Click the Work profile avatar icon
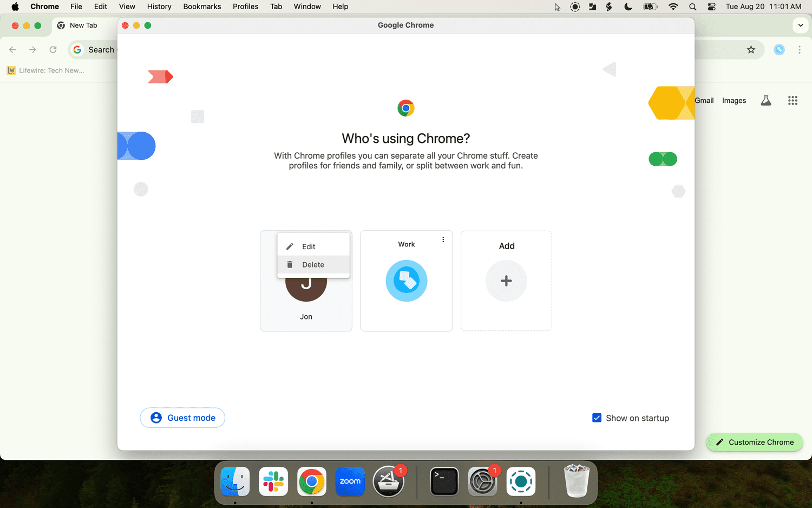 [x=406, y=281]
